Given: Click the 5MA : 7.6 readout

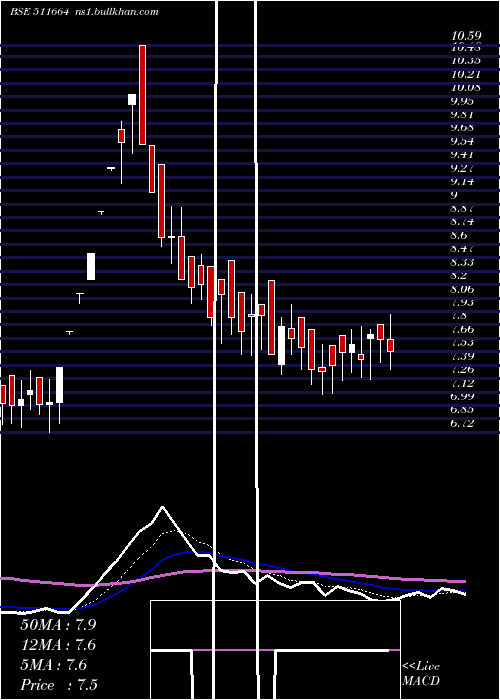Looking at the screenshot, I should [x=54, y=665].
